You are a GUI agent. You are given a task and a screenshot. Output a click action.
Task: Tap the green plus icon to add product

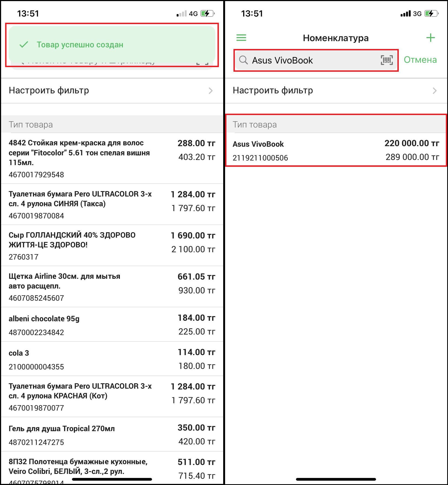tap(430, 38)
